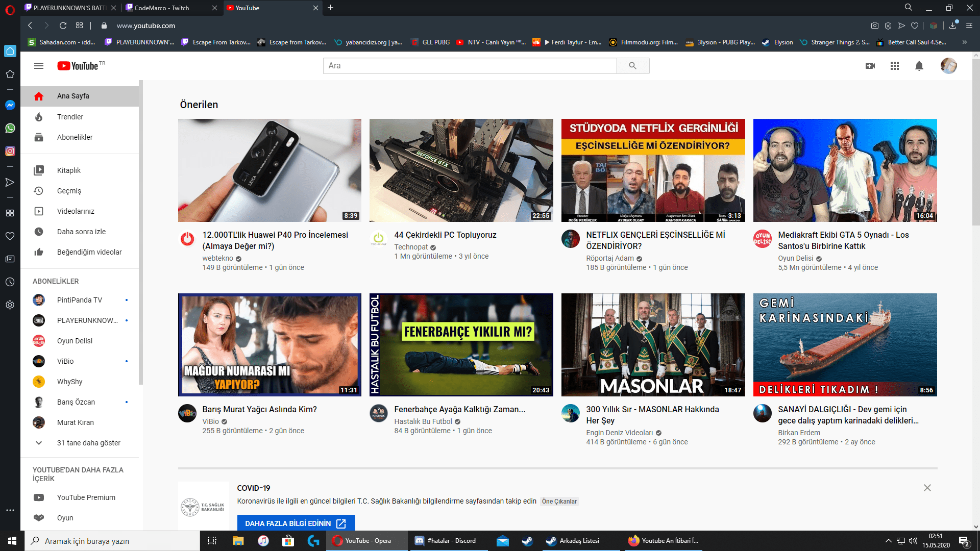
Task: Reload the page with the refresh icon
Action: pyautogui.click(x=63, y=26)
